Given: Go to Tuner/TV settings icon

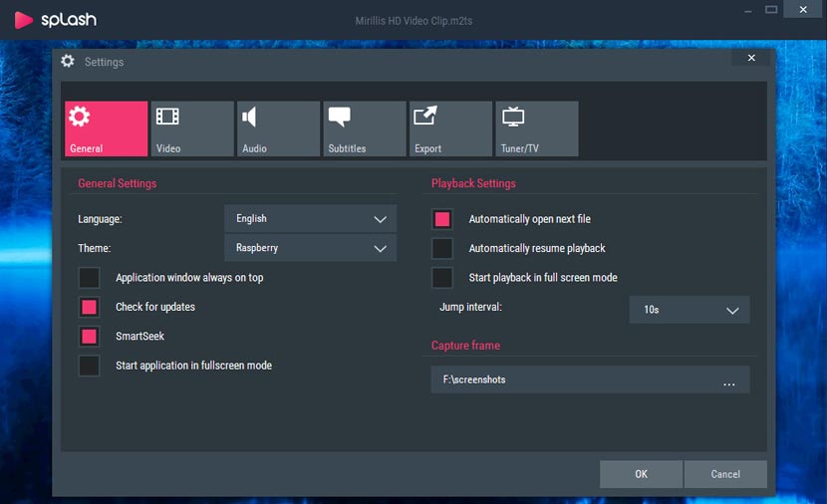Looking at the screenshot, I should (x=536, y=128).
